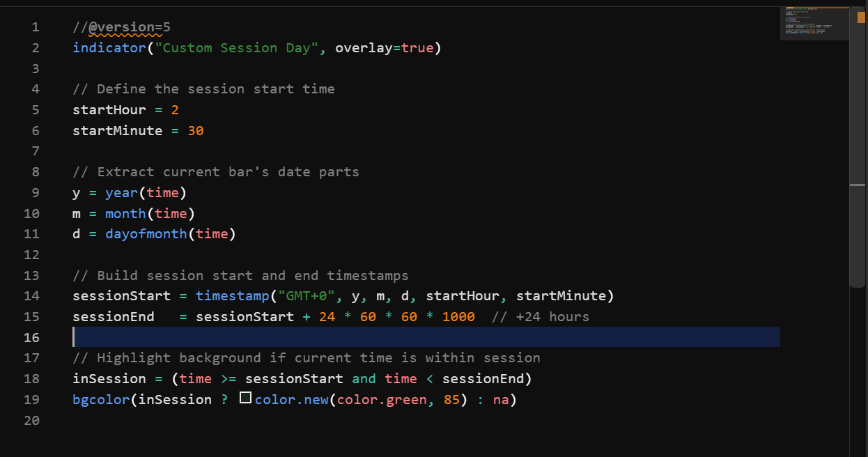Click the dayofmonth function call
The width and height of the screenshot is (868, 457).
146,234
